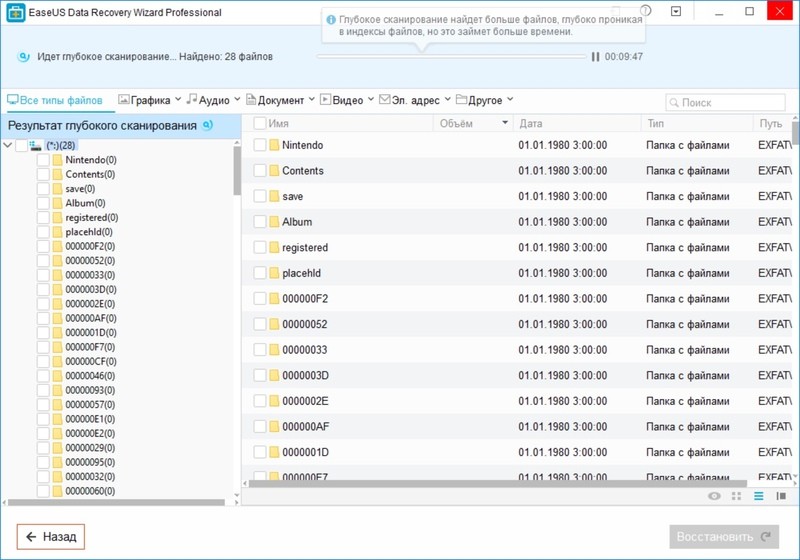Open the help question mark icon
800x560 pixels.
coord(646,11)
